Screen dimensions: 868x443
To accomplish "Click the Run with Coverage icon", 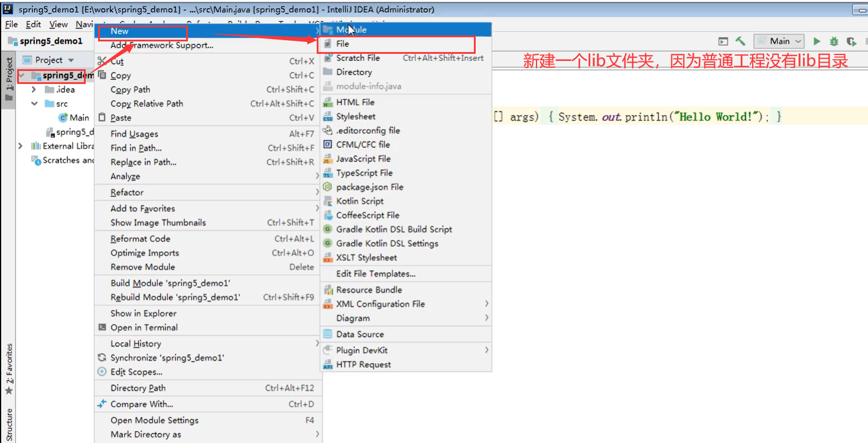I will coord(851,41).
